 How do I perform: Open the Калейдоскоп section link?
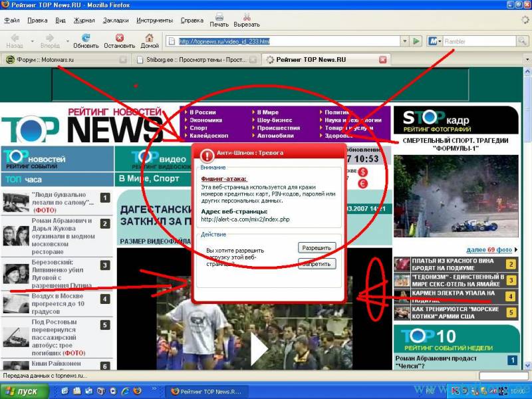click(x=209, y=136)
